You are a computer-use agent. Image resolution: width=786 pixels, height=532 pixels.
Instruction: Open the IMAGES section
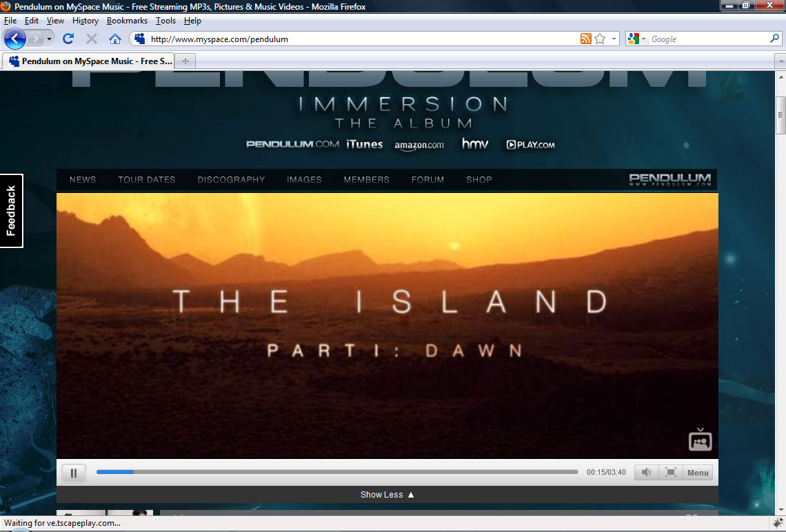tap(304, 179)
